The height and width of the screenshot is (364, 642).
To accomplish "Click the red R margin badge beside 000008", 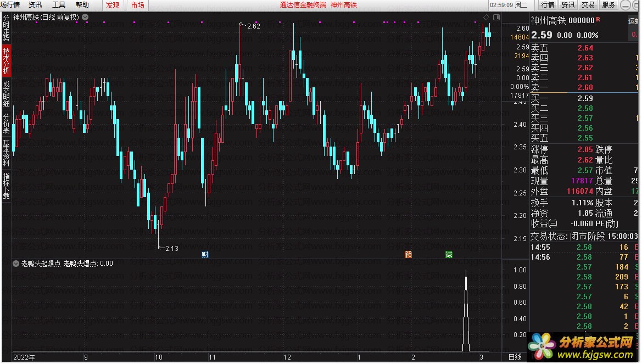I will [x=598, y=19].
